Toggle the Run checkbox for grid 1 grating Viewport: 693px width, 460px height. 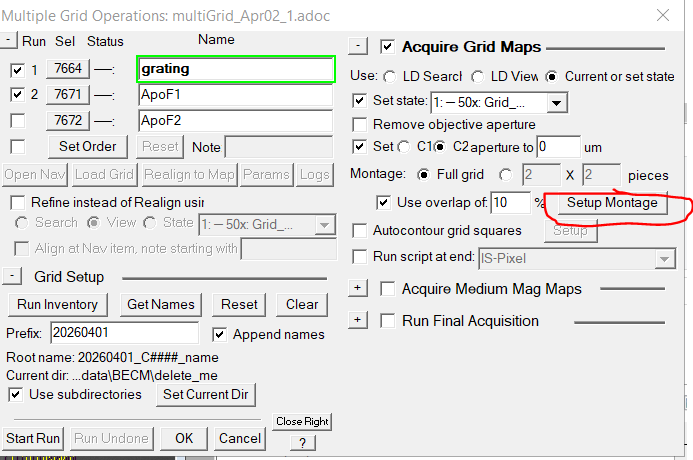(x=17, y=70)
